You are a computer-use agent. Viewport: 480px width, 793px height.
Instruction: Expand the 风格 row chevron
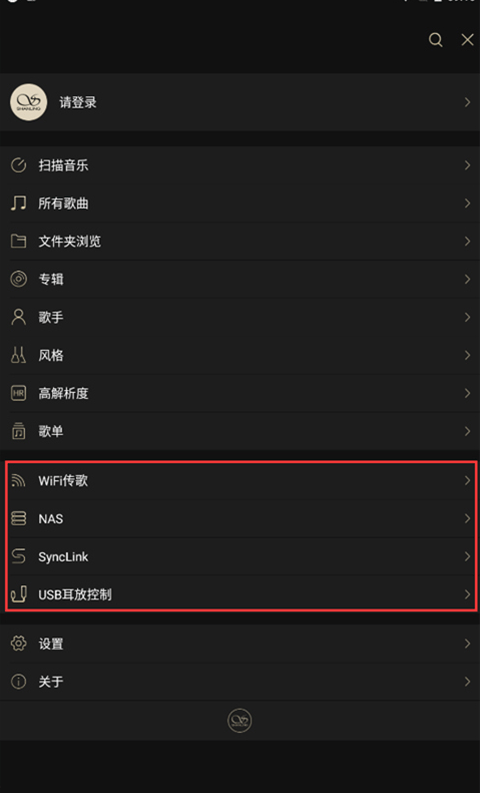467,355
